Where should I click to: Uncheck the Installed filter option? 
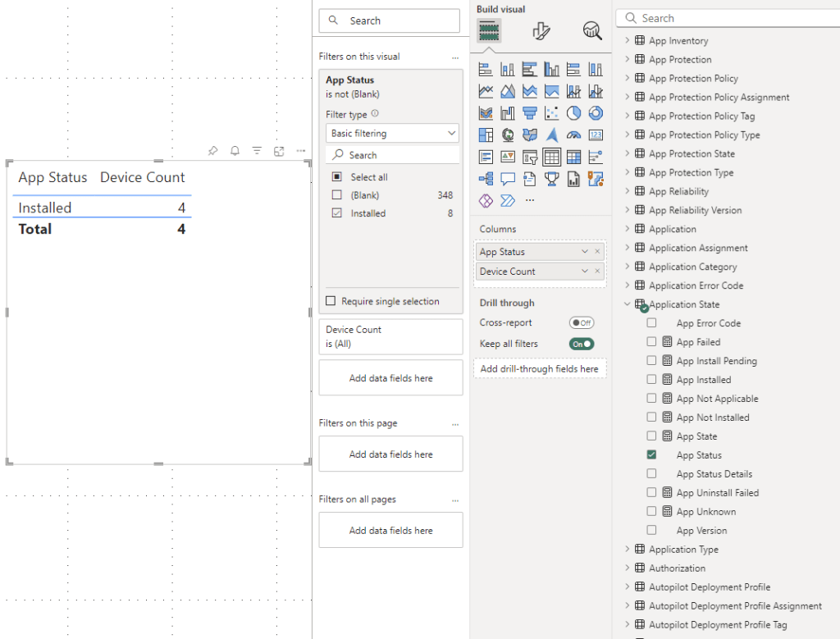pyautogui.click(x=336, y=213)
